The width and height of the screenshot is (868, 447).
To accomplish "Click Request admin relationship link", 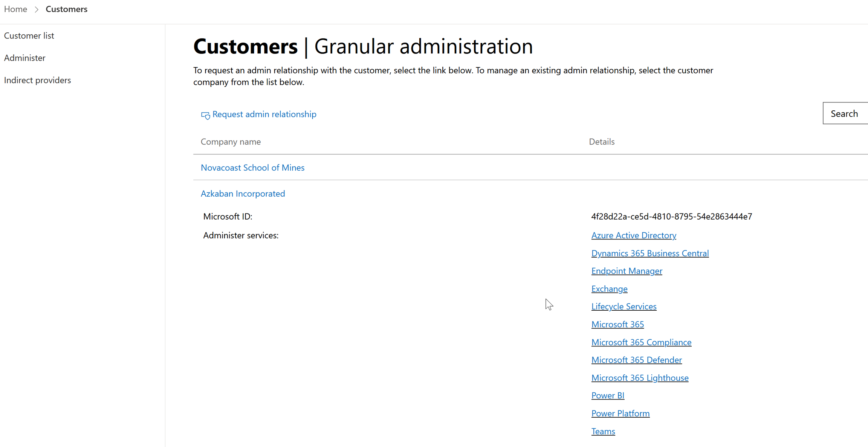I will pos(264,114).
